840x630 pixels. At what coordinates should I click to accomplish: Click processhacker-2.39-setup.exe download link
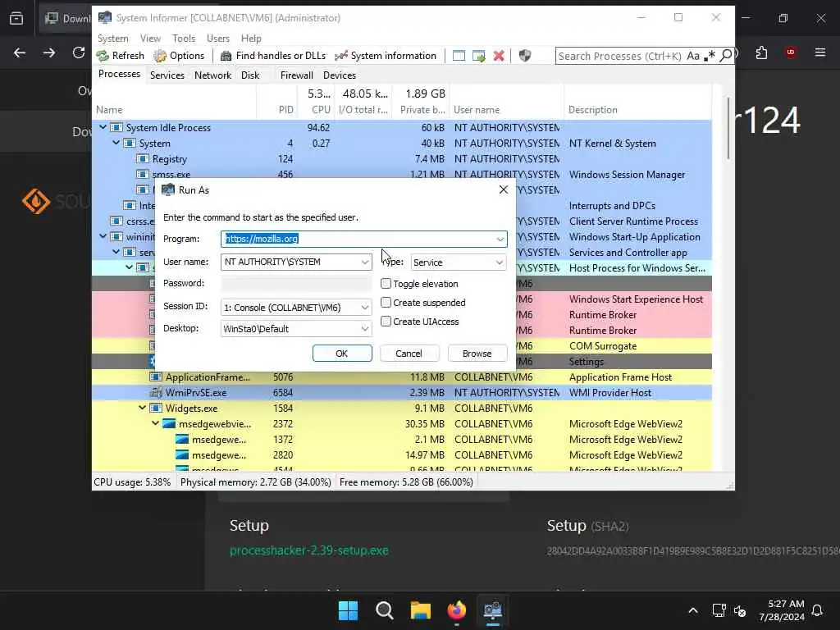[x=309, y=550]
